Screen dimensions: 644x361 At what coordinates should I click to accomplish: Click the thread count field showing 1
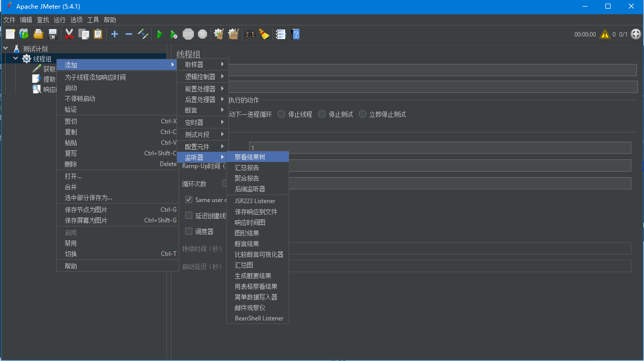click(x=440, y=148)
